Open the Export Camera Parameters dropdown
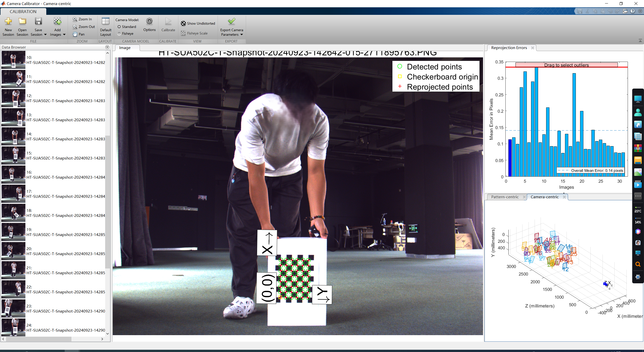Image resolution: width=644 pixels, height=352 pixels. tap(242, 35)
